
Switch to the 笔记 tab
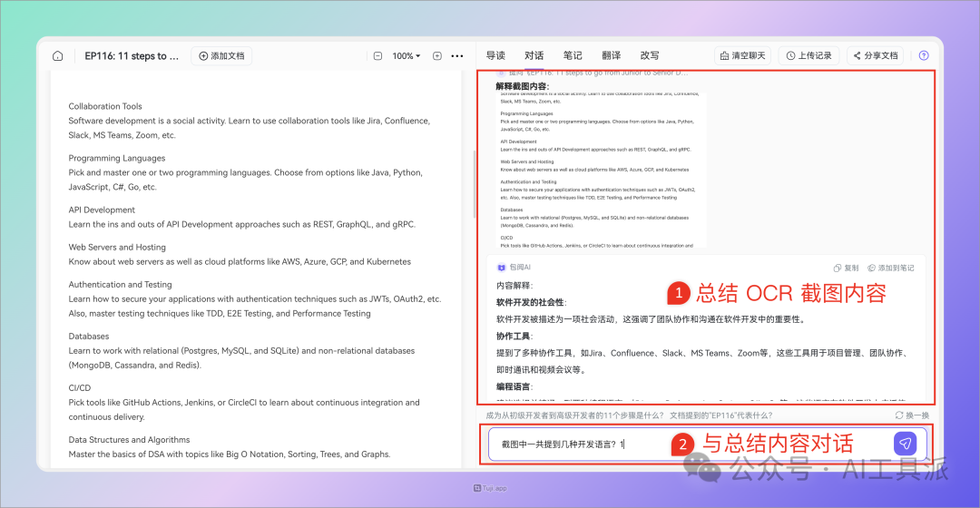click(573, 56)
